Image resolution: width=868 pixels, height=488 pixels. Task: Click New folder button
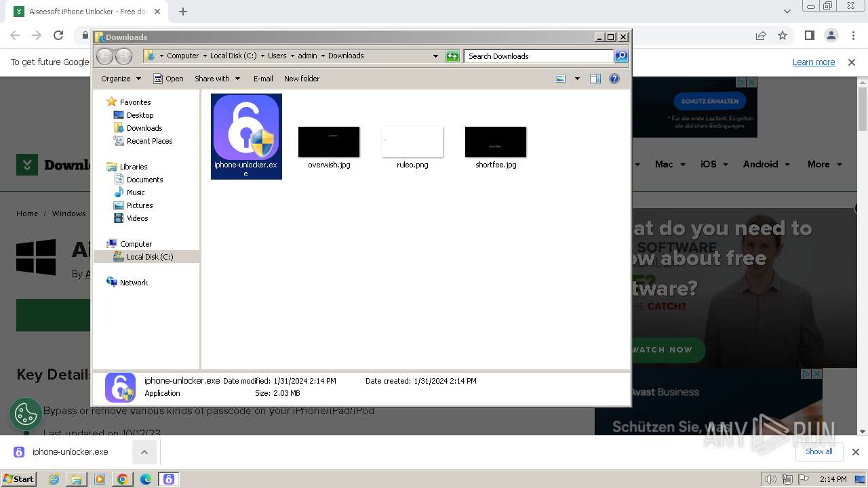click(x=302, y=79)
